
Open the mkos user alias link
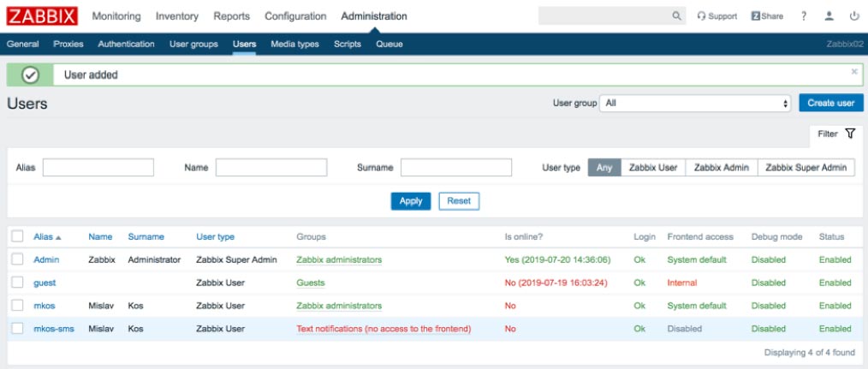(x=45, y=306)
